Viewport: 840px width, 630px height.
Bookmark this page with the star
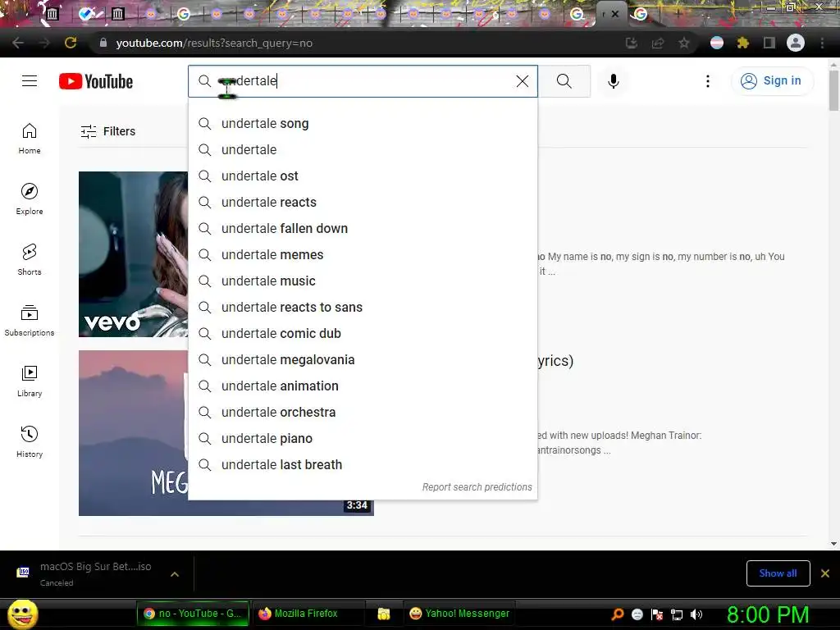pyautogui.click(x=683, y=43)
